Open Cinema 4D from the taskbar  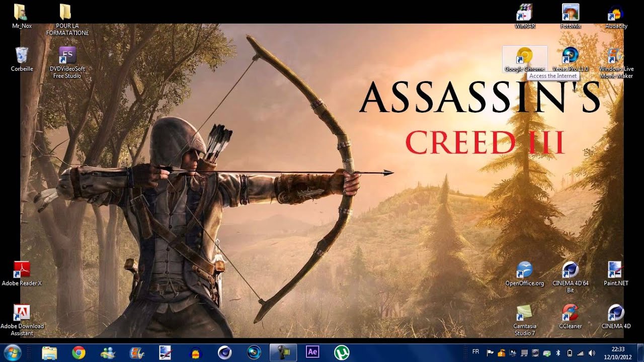click(x=224, y=352)
